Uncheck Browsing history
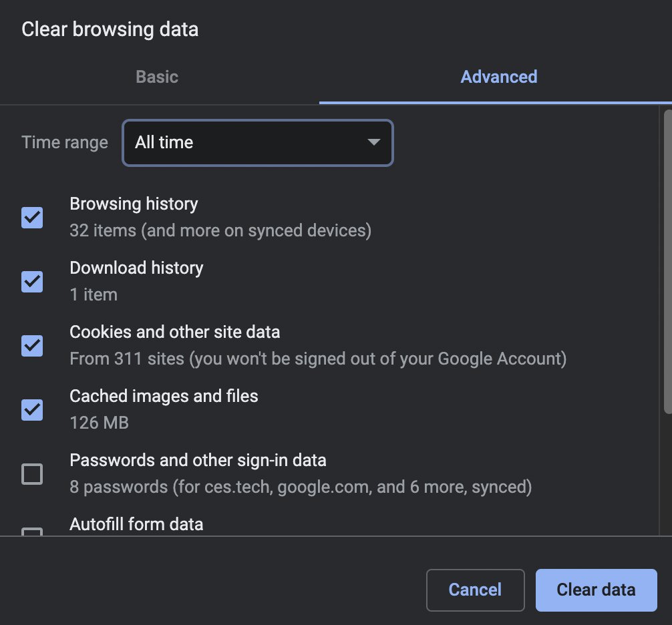The image size is (672, 625). 31,217
